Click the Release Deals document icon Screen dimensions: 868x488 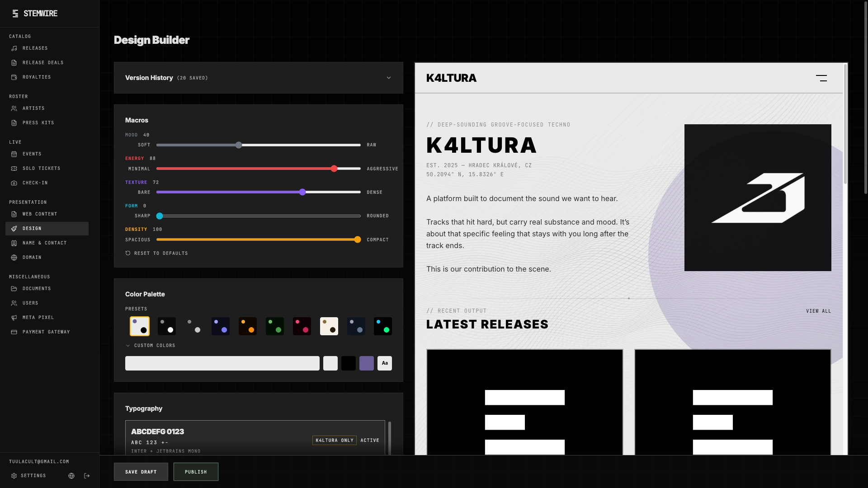tap(14, 63)
